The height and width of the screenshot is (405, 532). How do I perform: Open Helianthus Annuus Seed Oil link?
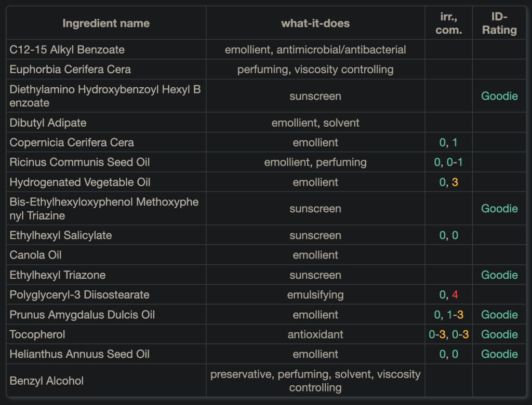pyautogui.click(x=79, y=354)
